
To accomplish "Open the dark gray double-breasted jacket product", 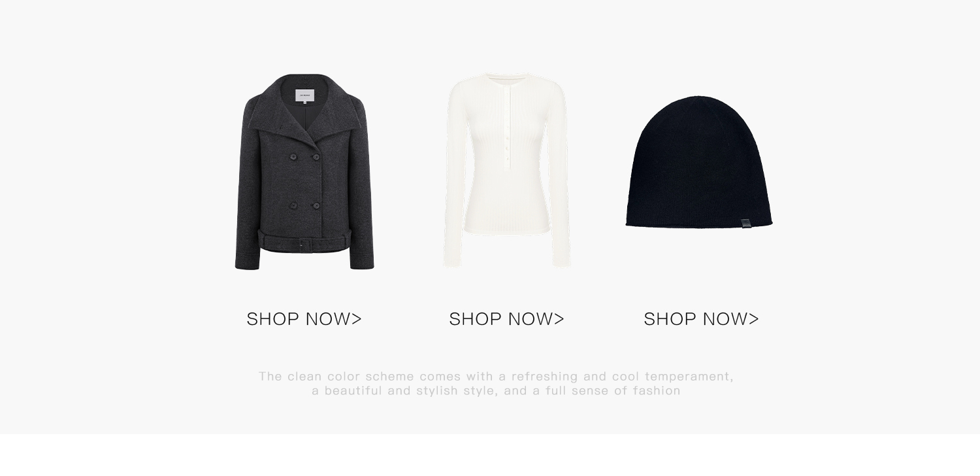I will pos(304,172).
